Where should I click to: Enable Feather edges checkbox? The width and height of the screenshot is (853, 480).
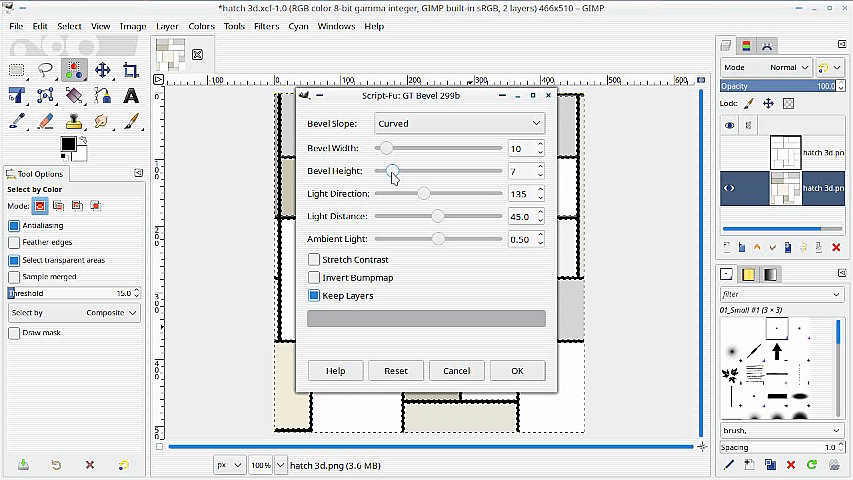pyautogui.click(x=14, y=242)
